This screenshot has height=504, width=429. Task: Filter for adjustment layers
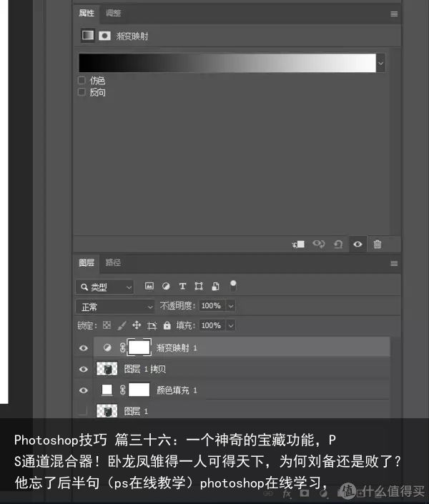tap(166, 286)
